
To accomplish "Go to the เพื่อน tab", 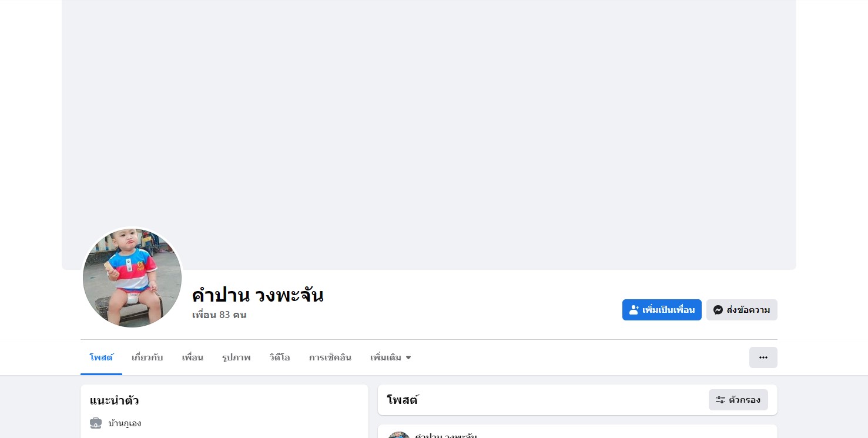I will pos(192,357).
